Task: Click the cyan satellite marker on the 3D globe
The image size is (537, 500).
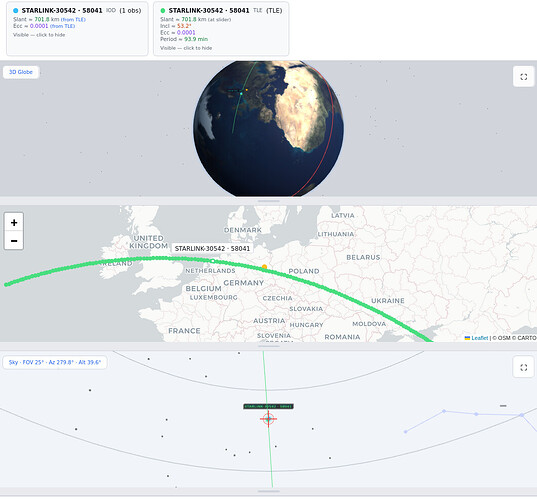Action: 241,93
